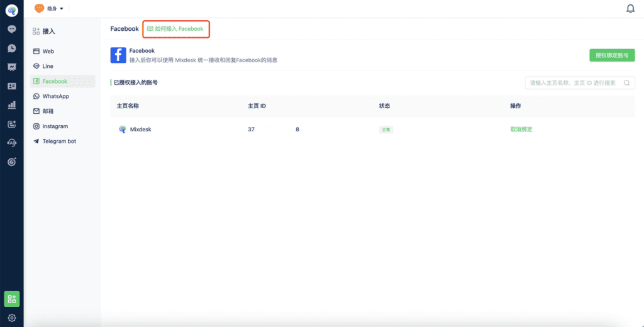Open the AI bot icon in the sidebar
Viewport: 644px width, 327px height.
12,143
